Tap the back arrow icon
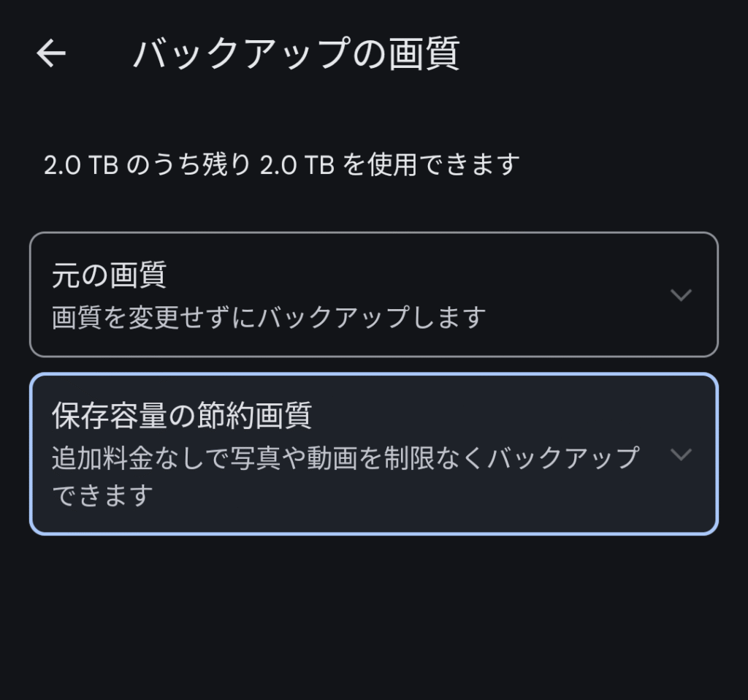The image size is (748, 700). click(51, 53)
